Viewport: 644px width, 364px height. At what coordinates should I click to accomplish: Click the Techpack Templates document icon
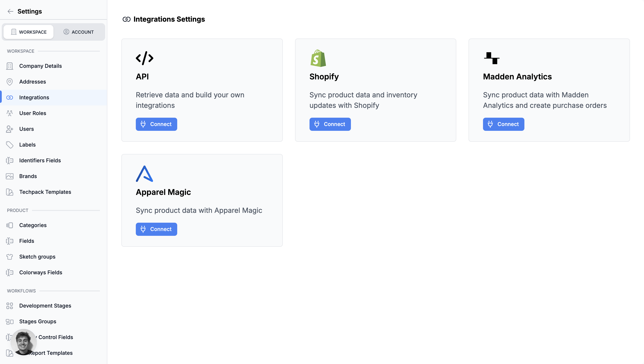tap(9, 192)
